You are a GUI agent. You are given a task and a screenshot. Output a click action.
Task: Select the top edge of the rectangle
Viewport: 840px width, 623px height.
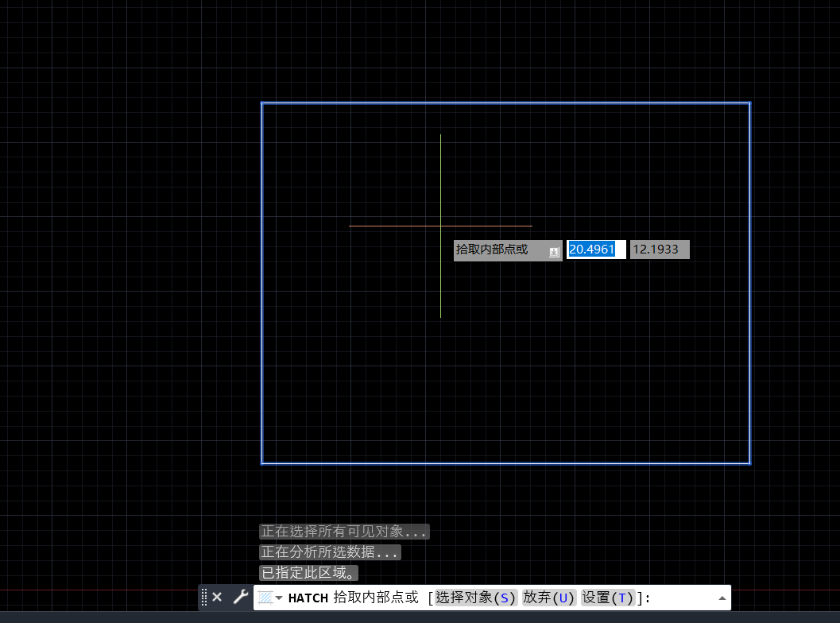(x=505, y=103)
